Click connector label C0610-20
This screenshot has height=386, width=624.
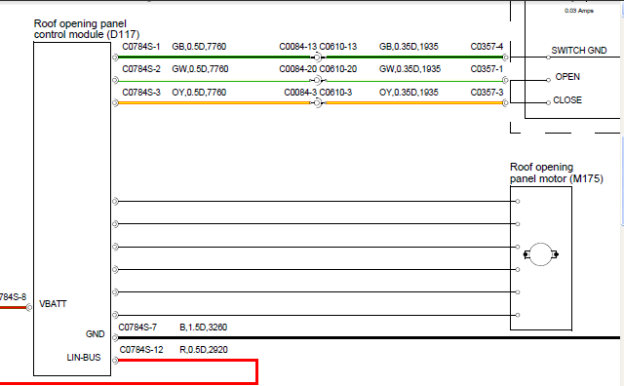(338, 69)
